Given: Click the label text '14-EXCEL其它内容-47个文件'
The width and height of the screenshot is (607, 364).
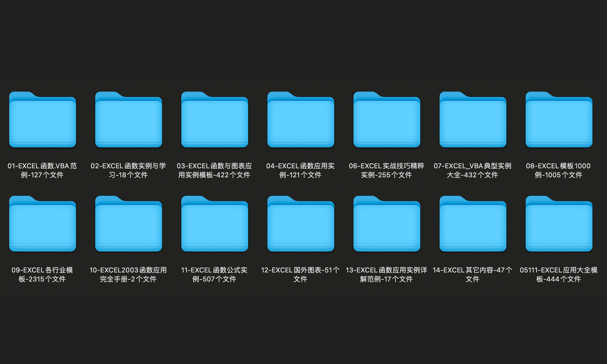Looking at the screenshot, I should 473,275.
